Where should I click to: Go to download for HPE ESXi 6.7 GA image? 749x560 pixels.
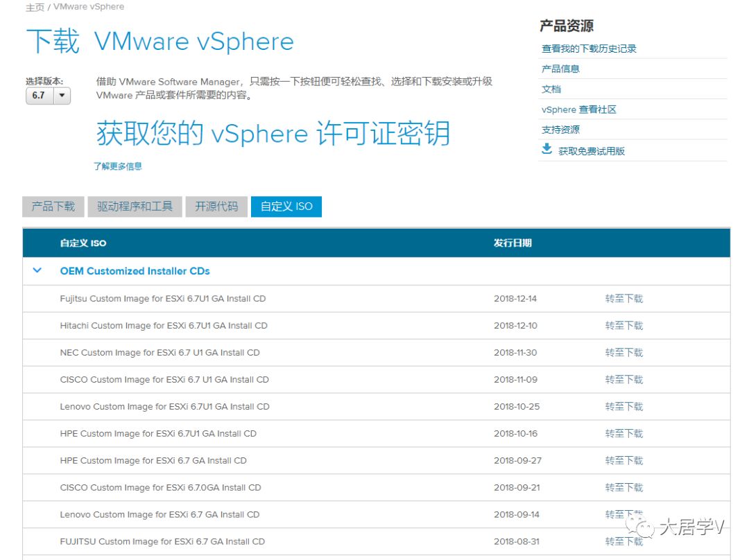click(624, 460)
